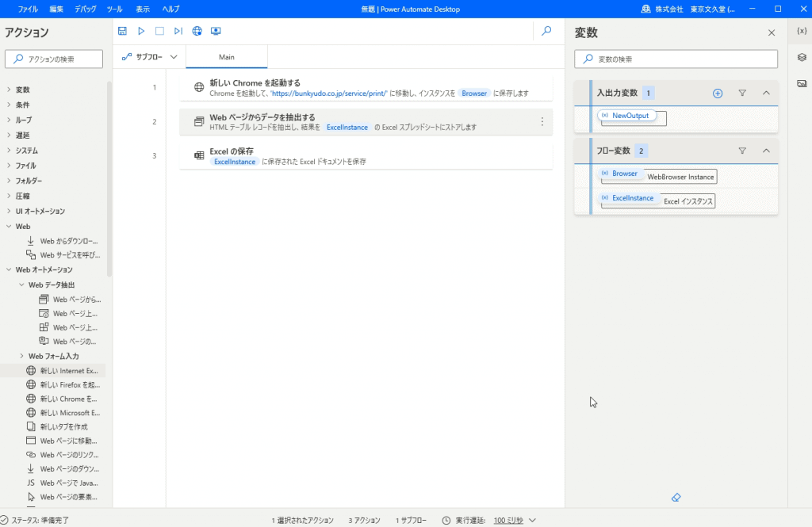Open the デバッグ menu

tap(84, 9)
